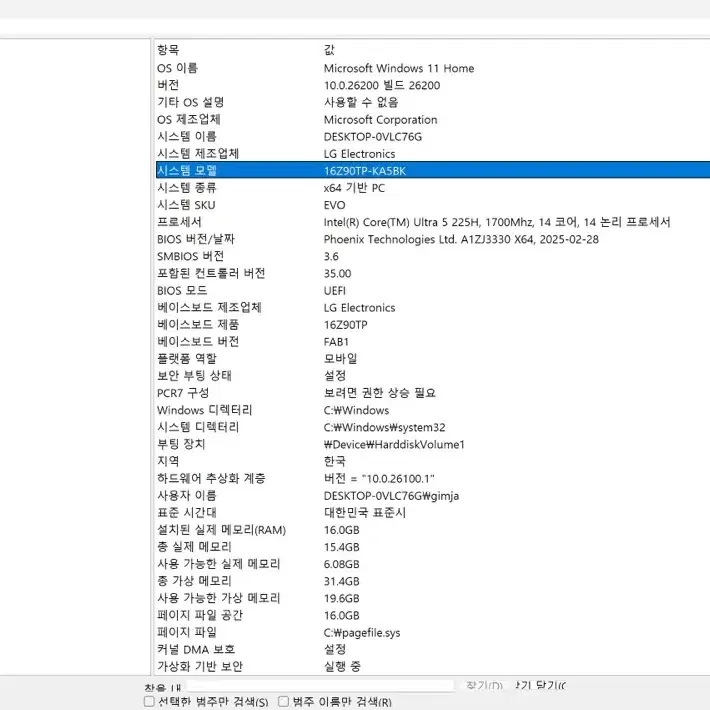Click the 값 column header
The image size is (710, 710).
pos(329,50)
